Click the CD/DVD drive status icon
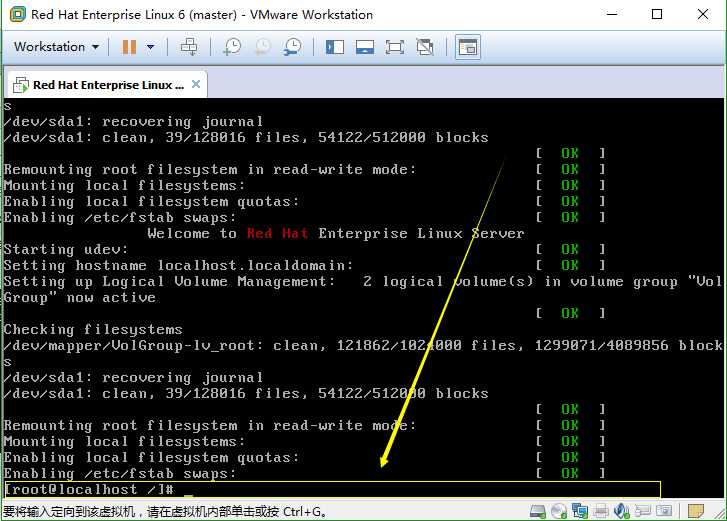Screen dimensions: 727x521 click(x=559, y=511)
